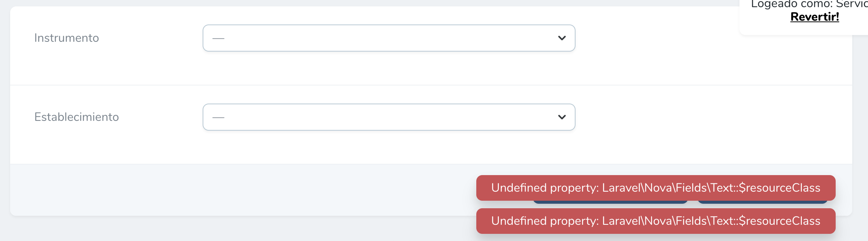Click the Instrumento field label

(67, 38)
